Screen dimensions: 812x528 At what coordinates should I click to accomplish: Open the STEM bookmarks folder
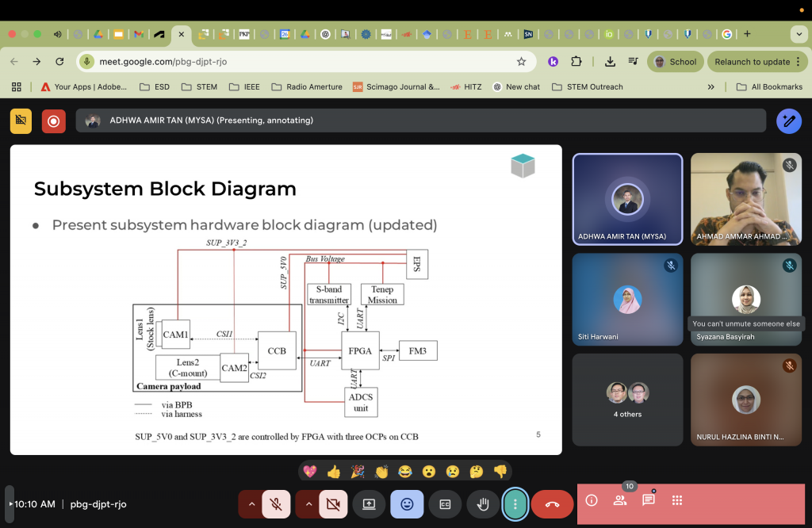click(199, 87)
